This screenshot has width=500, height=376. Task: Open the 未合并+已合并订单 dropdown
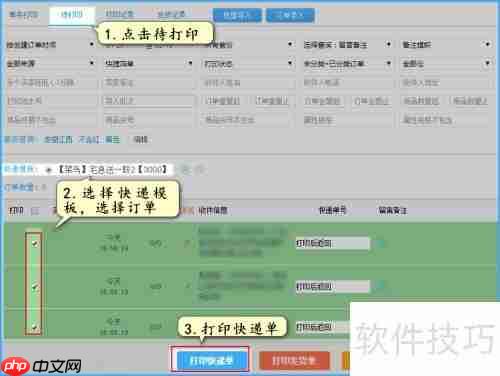[x=347, y=63]
